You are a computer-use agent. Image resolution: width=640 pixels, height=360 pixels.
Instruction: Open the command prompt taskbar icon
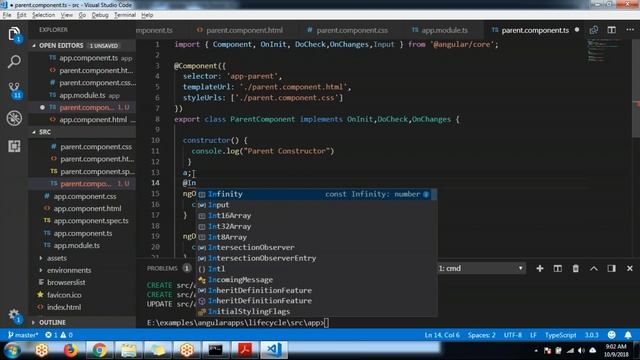pyautogui.click(x=215, y=350)
